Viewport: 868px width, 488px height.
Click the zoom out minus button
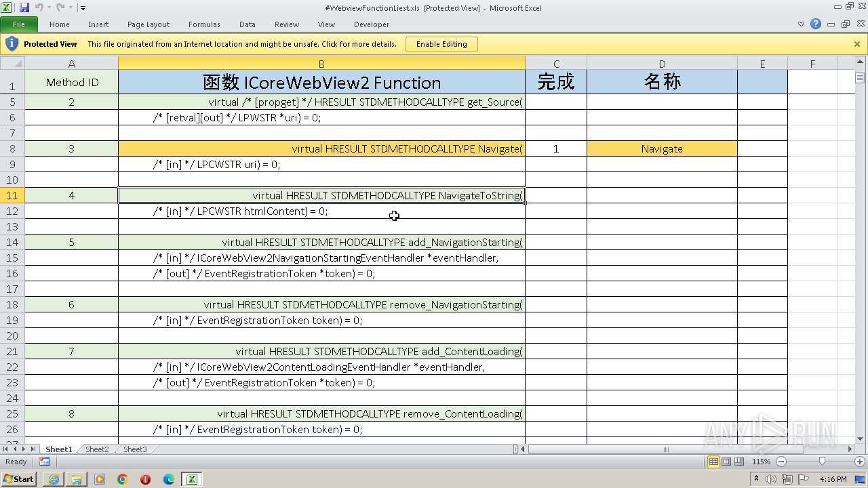(x=781, y=462)
